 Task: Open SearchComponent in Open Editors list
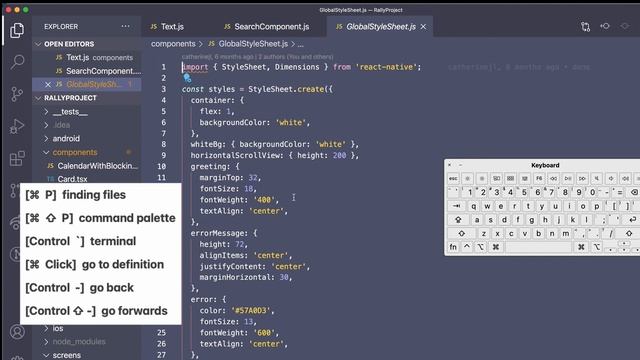coord(87,71)
